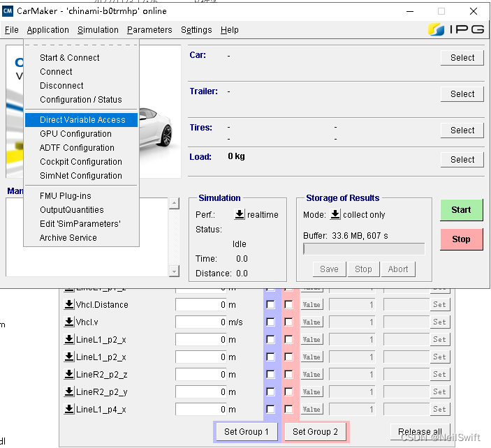Click duration field beside LineR2_p2_y Set
491x448 pixels.
click(x=406, y=391)
